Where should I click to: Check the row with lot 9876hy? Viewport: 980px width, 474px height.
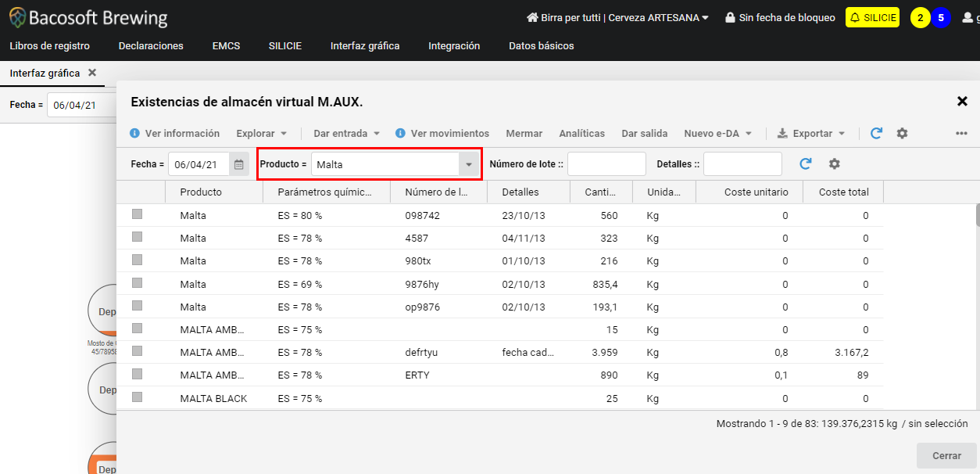point(138,283)
